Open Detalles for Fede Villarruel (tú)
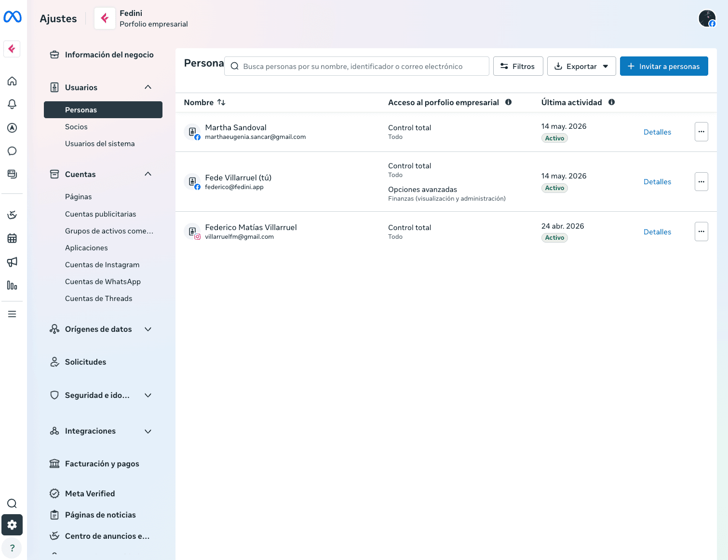Image resolution: width=728 pixels, height=560 pixels. coord(657,182)
